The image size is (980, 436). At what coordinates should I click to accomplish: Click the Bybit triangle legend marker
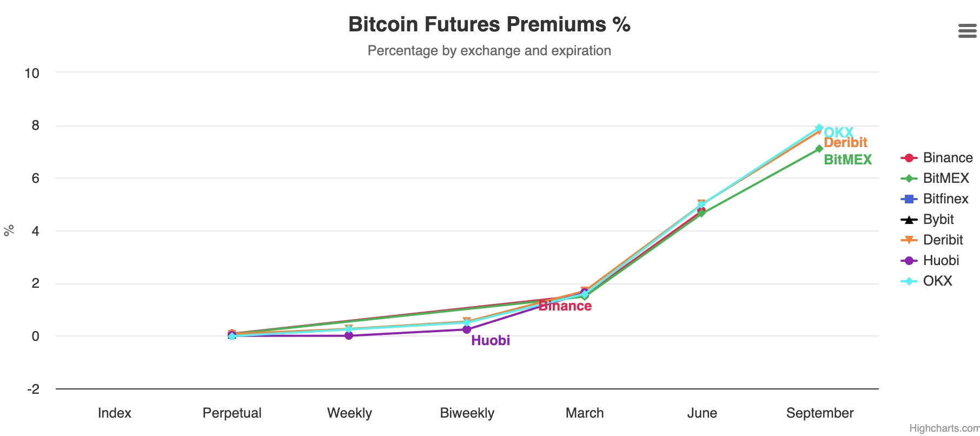909,220
